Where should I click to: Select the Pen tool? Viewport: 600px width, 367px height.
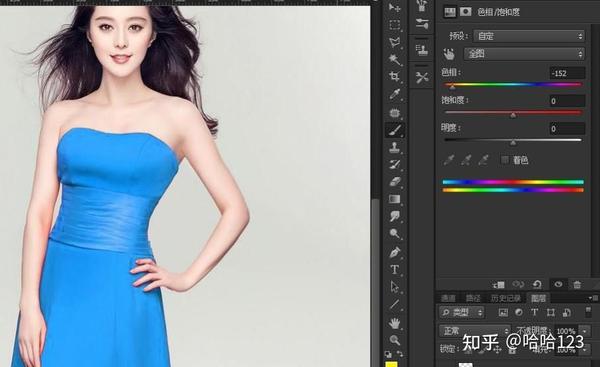tap(394, 252)
